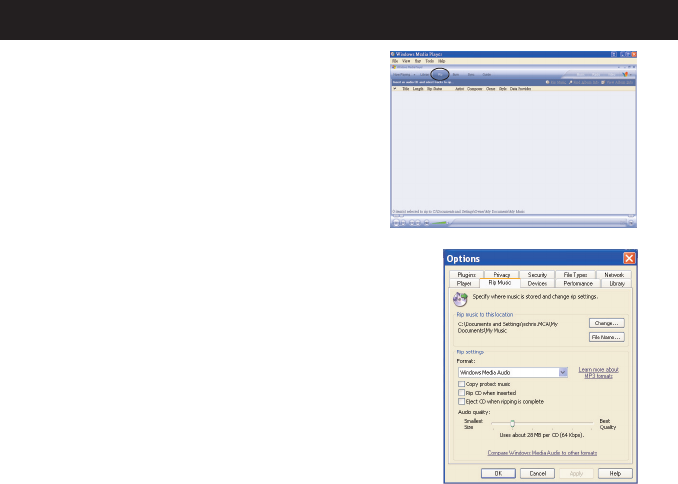Screen dimensions: 678x484
Task: Click the Previous track button in Media Player
Action: [x=412, y=223]
